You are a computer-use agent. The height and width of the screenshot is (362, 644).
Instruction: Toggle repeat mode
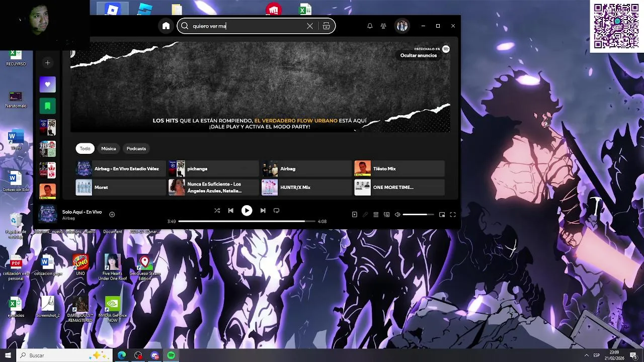pyautogui.click(x=276, y=211)
